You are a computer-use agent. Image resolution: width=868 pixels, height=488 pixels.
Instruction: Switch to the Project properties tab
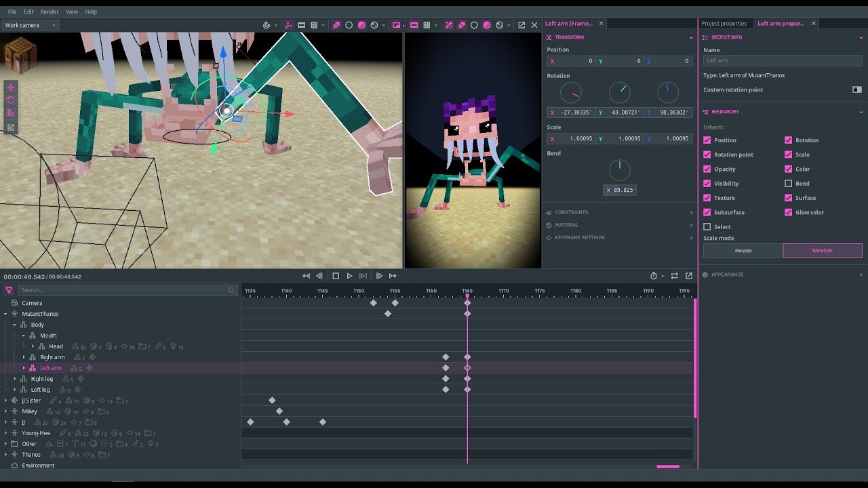(724, 23)
